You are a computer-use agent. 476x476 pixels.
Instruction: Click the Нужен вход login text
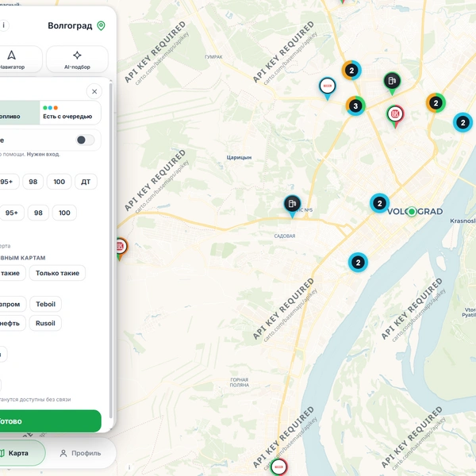43,154
